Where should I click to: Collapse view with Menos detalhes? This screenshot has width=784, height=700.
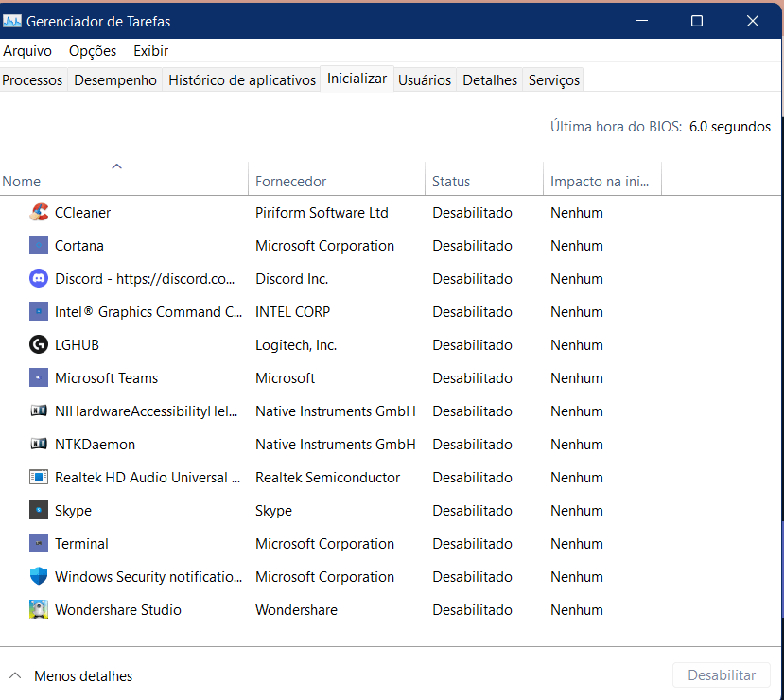[x=71, y=676]
